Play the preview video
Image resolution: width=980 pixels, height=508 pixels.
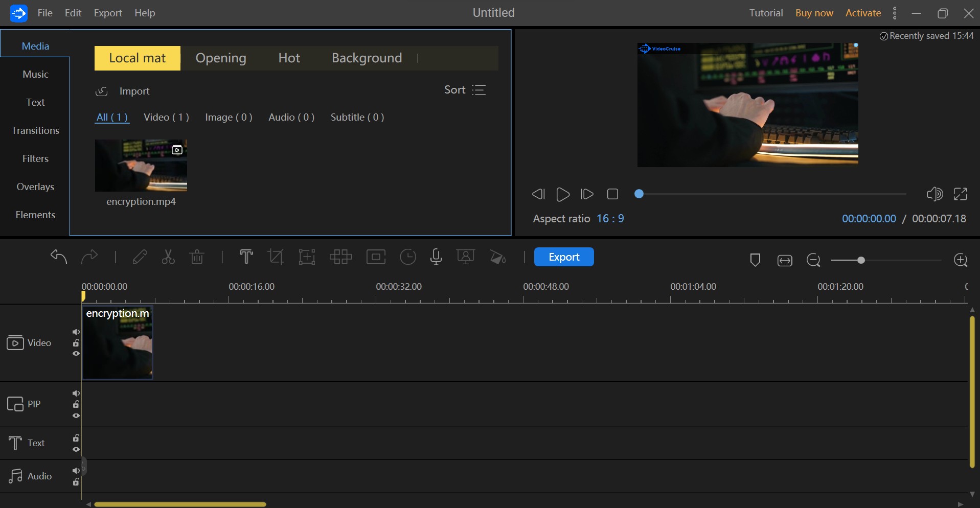[563, 194]
